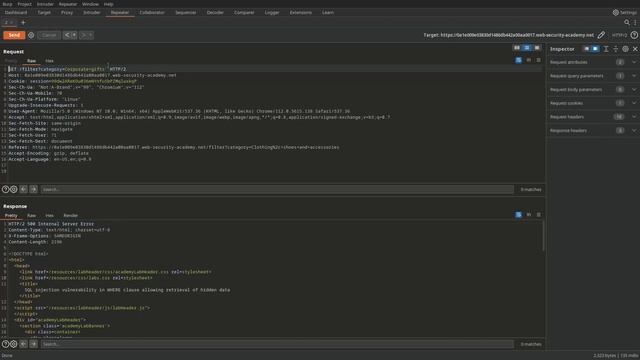This screenshot has height=360, width=640.
Task: Switch response view to Raw tab
Action: pyautogui.click(x=31, y=216)
